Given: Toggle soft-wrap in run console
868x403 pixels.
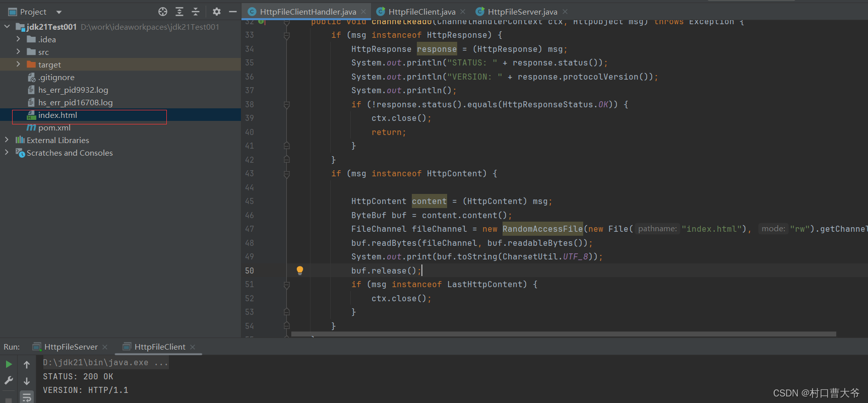Looking at the screenshot, I should (x=27, y=397).
